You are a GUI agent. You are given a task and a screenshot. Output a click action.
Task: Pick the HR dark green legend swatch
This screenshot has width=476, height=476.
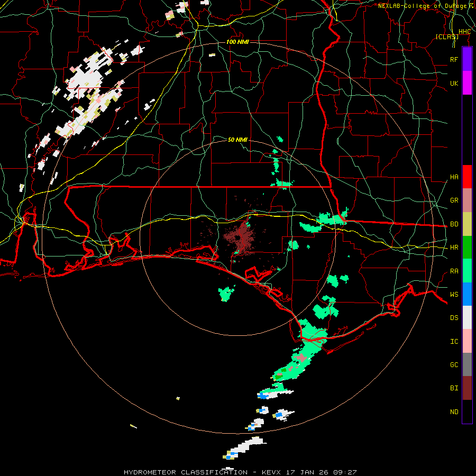coord(467,248)
